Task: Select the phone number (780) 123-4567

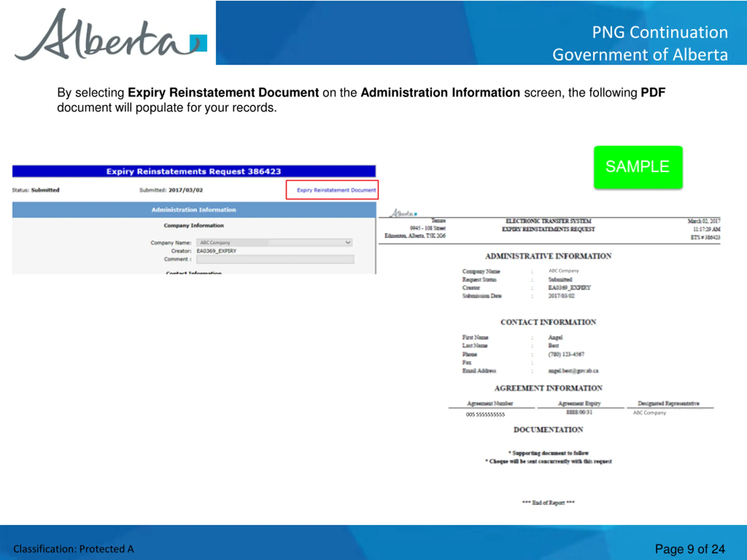Action: click(566, 354)
